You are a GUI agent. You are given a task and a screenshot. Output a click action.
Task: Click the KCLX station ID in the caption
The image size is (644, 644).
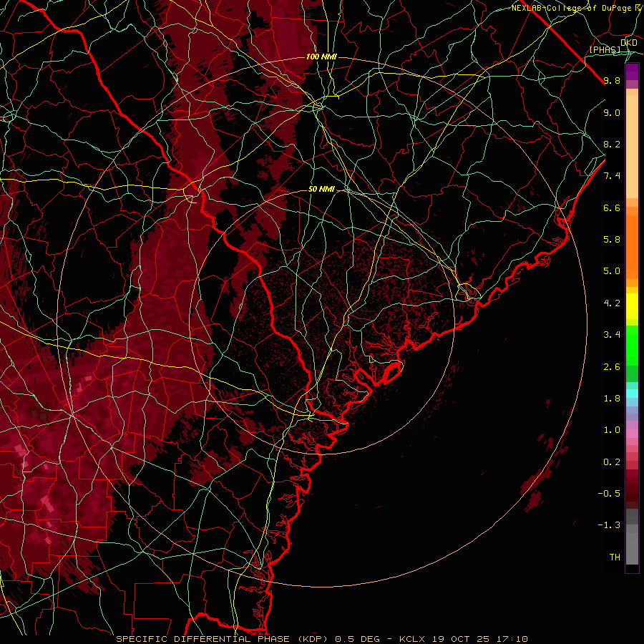(414, 639)
